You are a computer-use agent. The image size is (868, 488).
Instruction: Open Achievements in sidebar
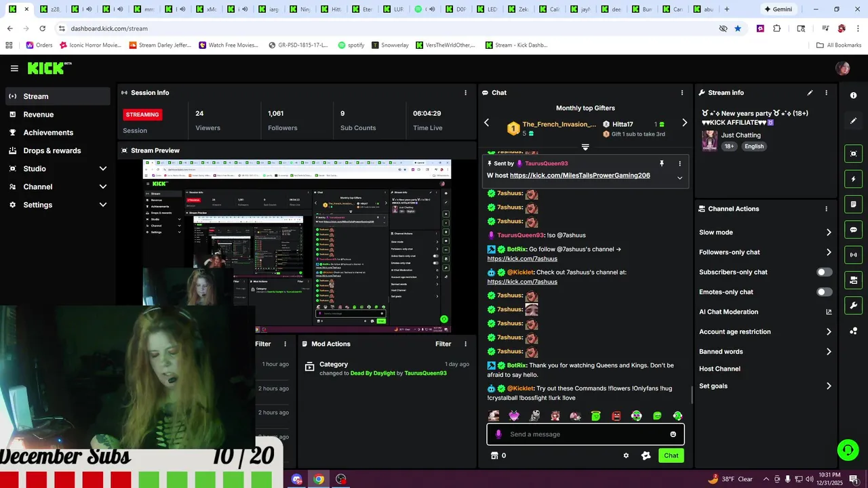point(58,133)
